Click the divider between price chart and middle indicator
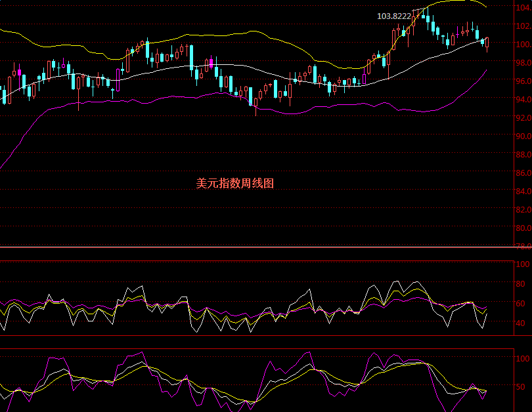 point(263,247)
